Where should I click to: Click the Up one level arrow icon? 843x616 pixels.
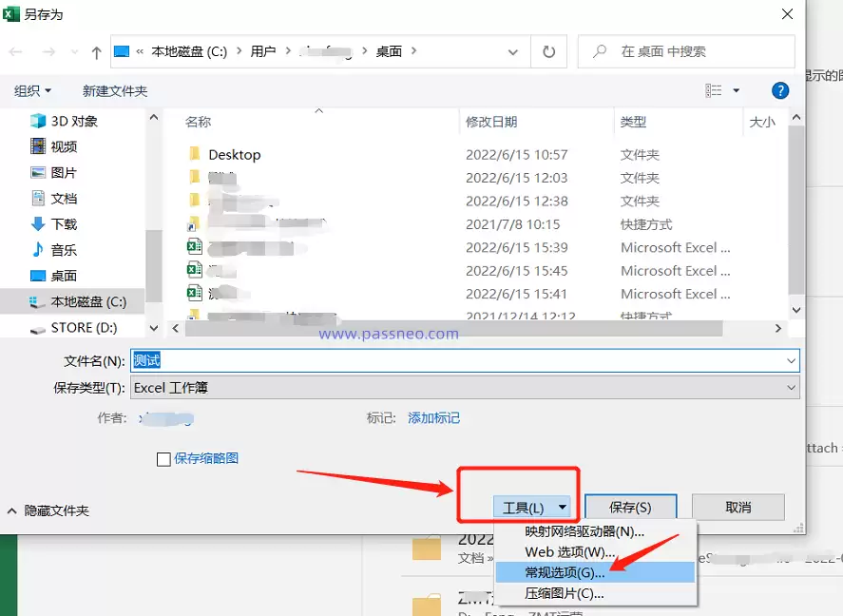click(96, 52)
